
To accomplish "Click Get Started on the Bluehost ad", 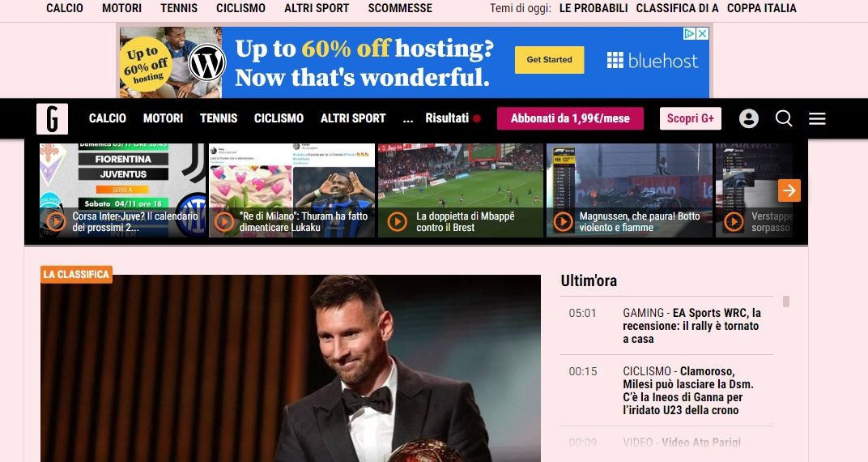I will (x=549, y=60).
